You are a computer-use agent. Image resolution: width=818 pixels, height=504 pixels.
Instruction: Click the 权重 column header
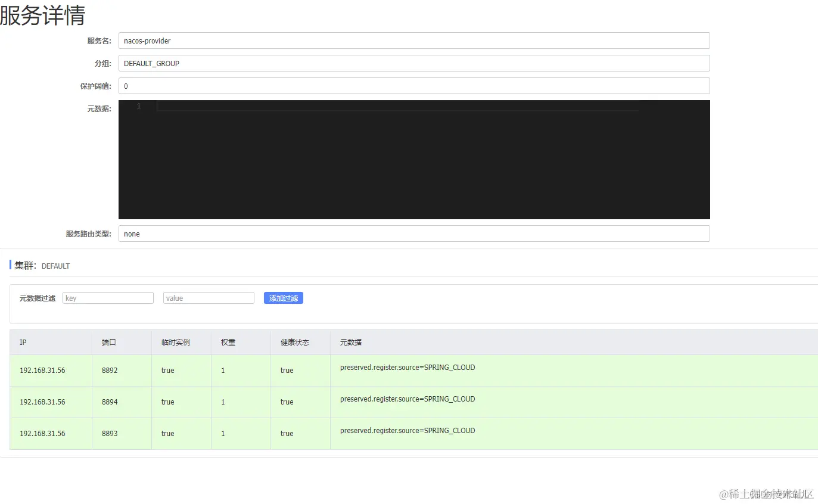point(241,343)
